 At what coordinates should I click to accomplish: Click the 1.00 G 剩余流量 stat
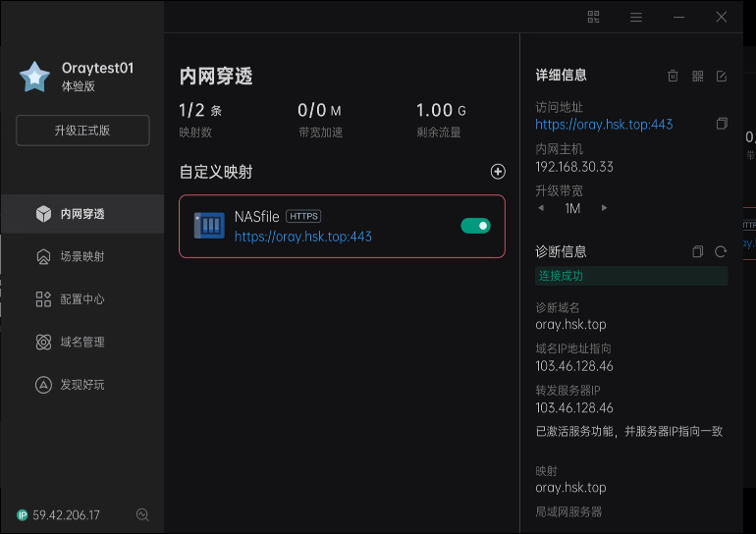[x=441, y=110]
